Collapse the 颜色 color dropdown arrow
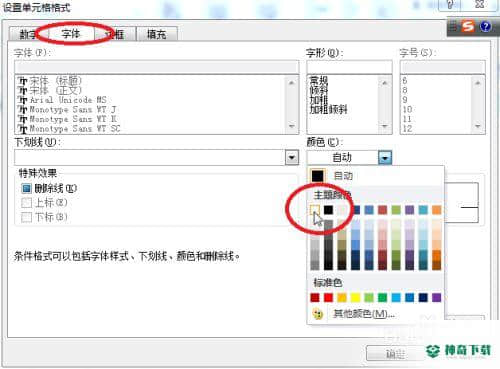Viewport: 500px width, 369px height. point(385,157)
